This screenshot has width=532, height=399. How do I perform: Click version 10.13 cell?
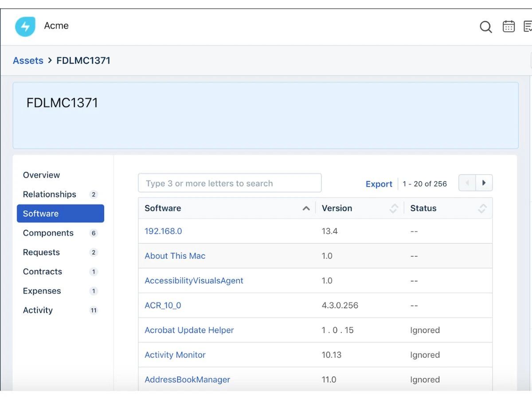pyautogui.click(x=332, y=355)
